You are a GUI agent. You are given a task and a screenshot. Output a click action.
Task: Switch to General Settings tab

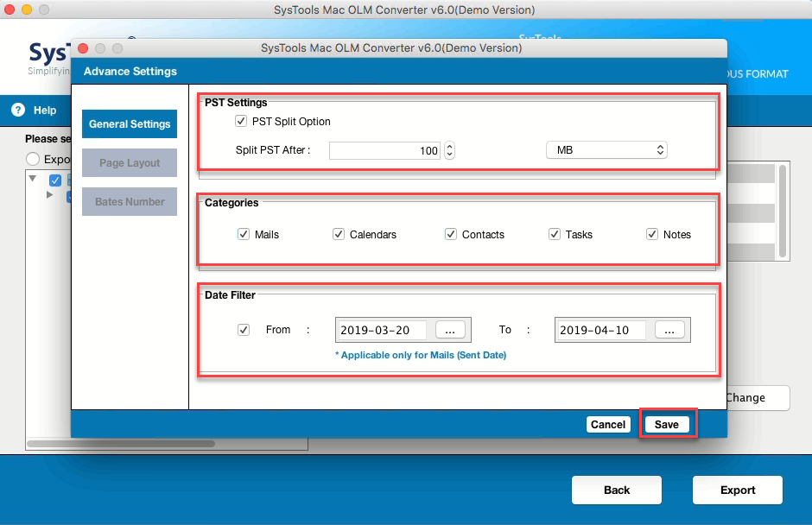coord(130,123)
